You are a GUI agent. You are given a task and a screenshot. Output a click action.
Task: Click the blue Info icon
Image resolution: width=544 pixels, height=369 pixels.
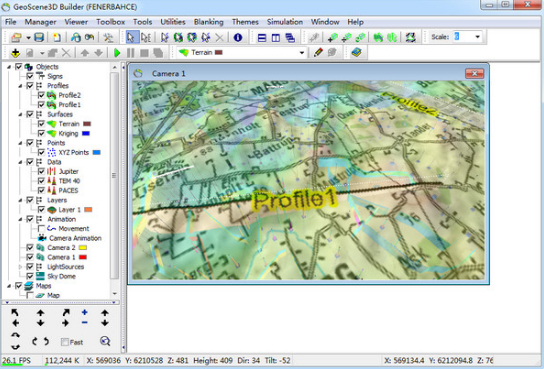tap(238, 37)
